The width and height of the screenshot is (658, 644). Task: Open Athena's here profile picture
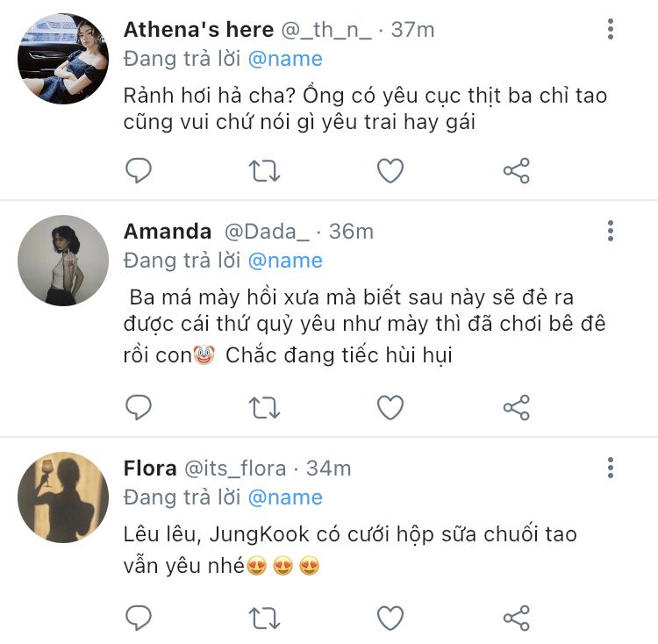(63, 59)
